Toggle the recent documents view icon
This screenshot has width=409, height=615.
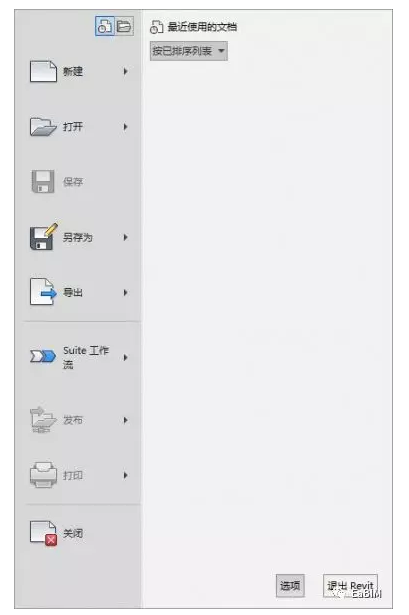point(105,27)
